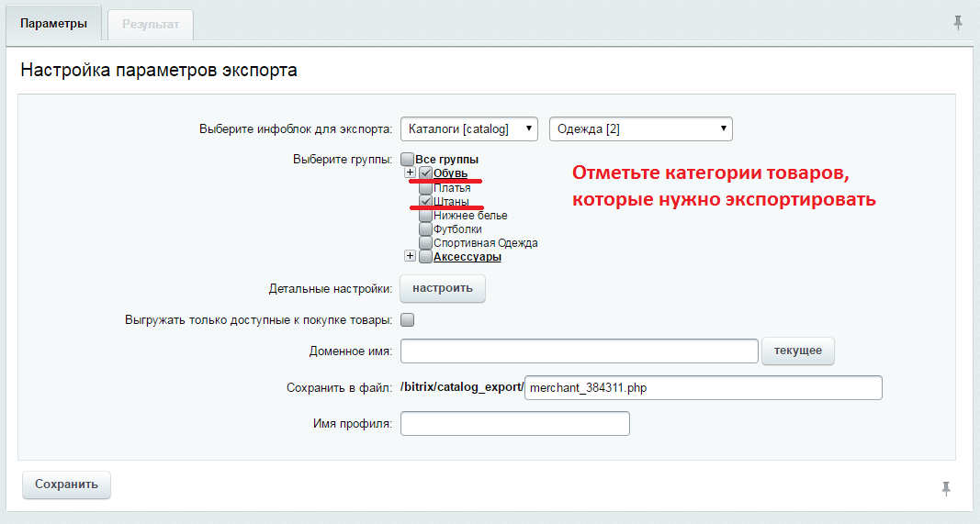Click the Все группы label

tap(447, 160)
